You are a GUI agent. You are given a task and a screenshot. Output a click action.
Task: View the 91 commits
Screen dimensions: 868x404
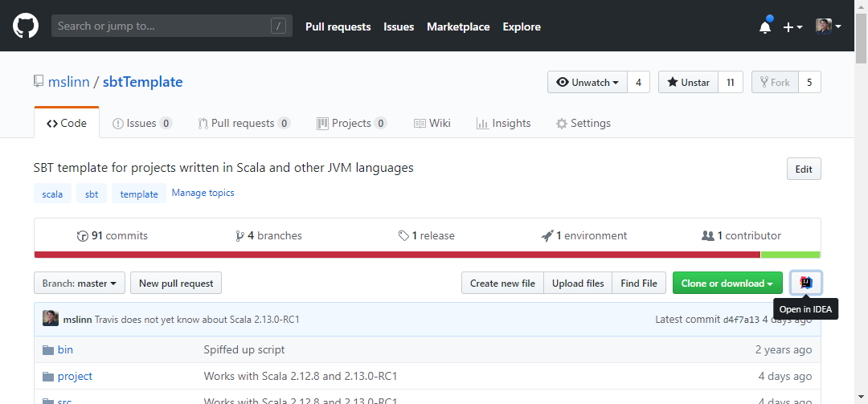pos(113,236)
